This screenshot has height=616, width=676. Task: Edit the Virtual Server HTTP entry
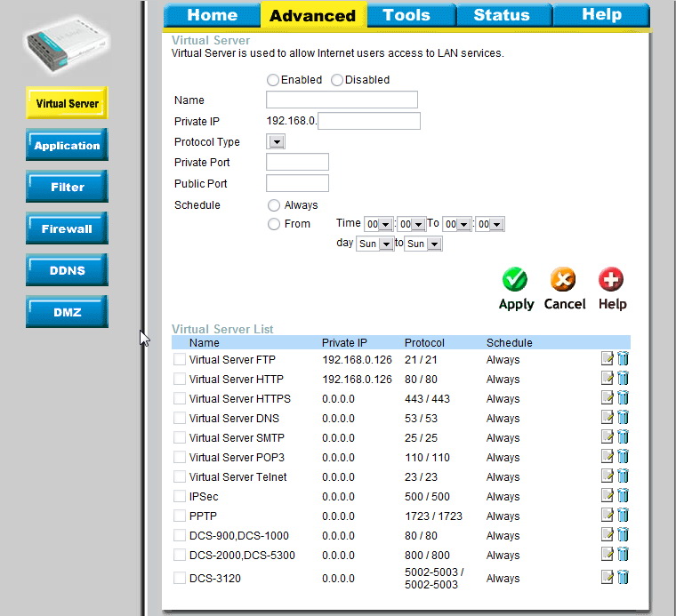[x=607, y=378]
